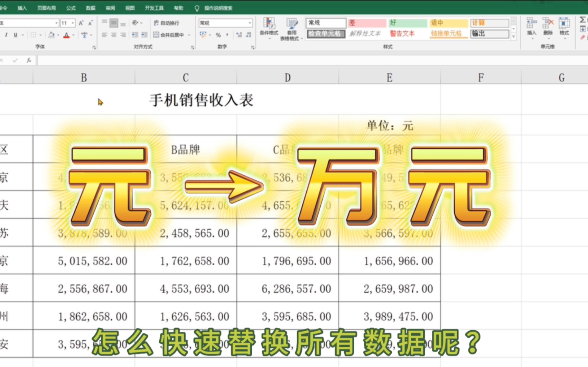This screenshot has width=588, height=367.
Task: Expand the borders dropdown arrow
Action: point(41,35)
